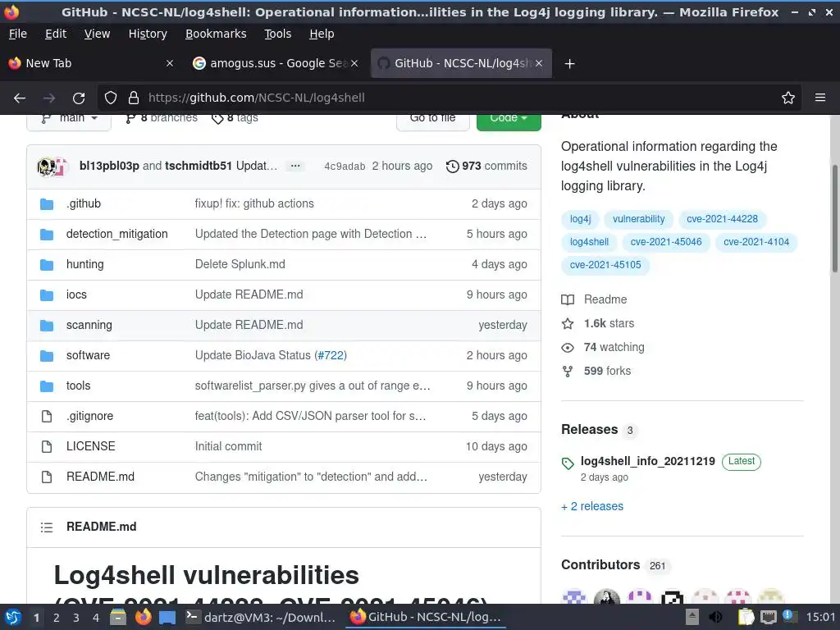Click the eye icon beside 74 watching
Image resolution: width=840 pixels, height=630 pixels.
click(568, 348)
